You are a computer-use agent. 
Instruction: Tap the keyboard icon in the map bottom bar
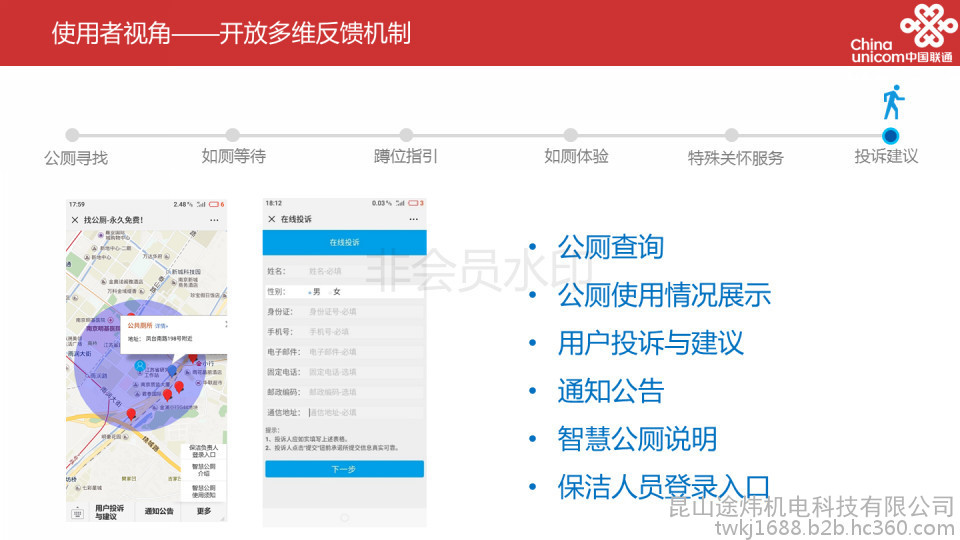78,513
